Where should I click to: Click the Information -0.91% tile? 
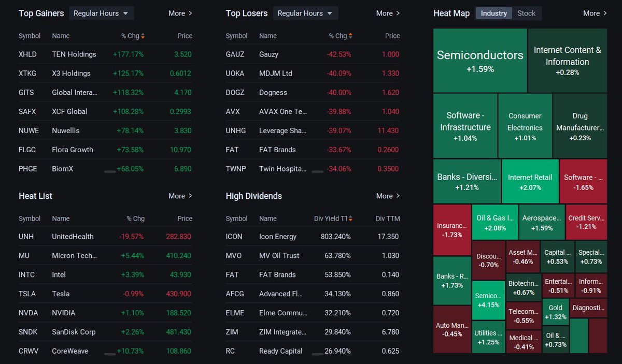(591, 285)
